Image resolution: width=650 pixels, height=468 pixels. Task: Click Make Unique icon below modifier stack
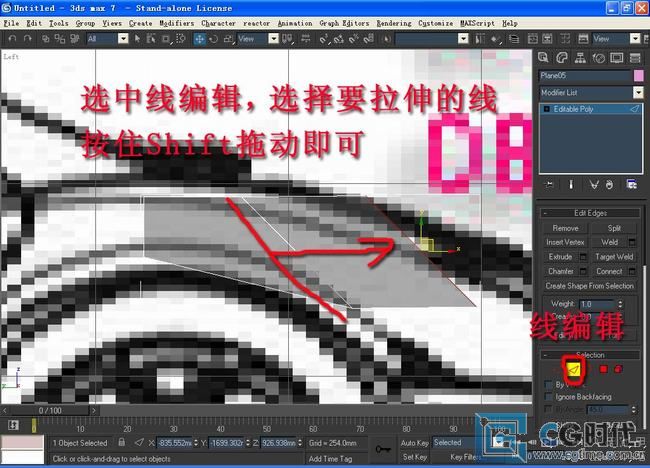pos(594,184)
